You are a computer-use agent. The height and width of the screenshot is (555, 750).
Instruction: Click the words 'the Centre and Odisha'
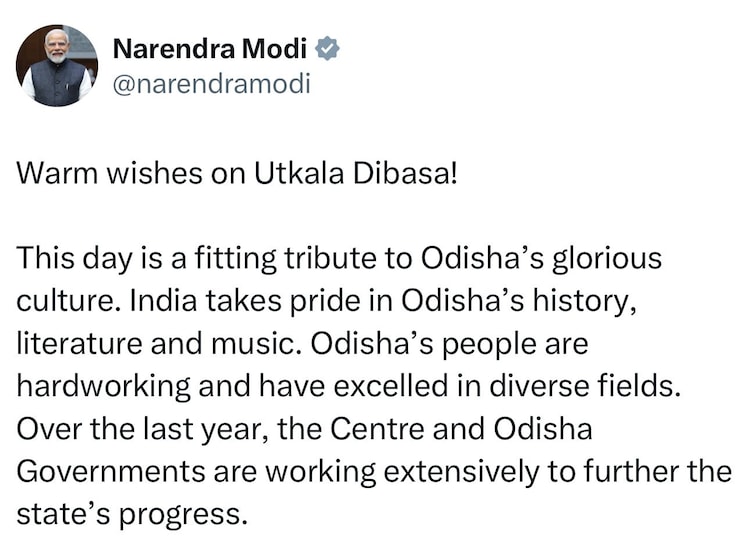(431, 429)
